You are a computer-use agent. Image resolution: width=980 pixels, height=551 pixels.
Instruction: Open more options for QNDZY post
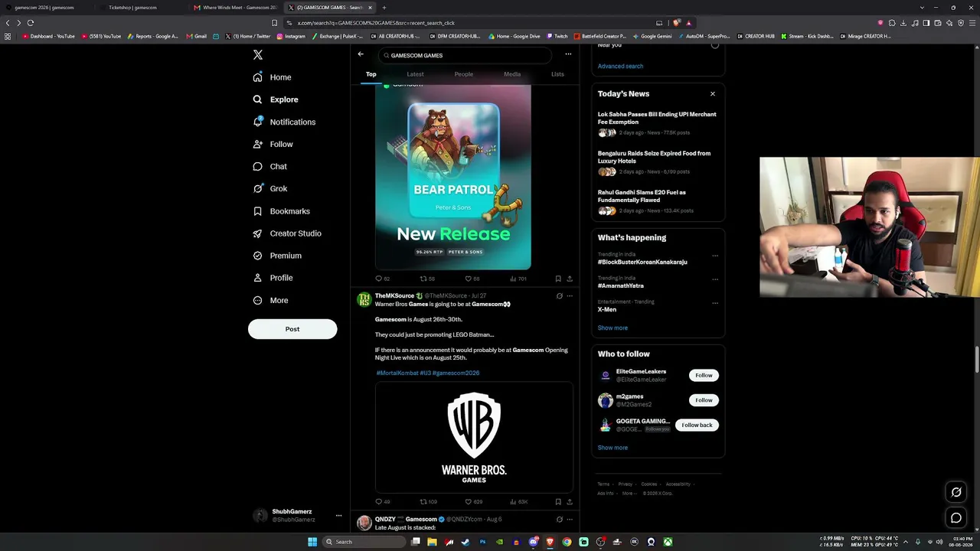pyautogui.click(x=570, y=520)
